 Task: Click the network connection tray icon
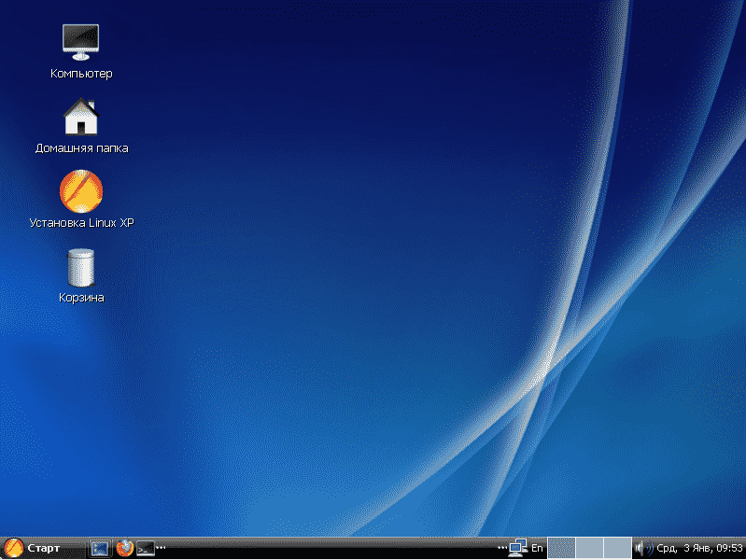coord(518,548)
